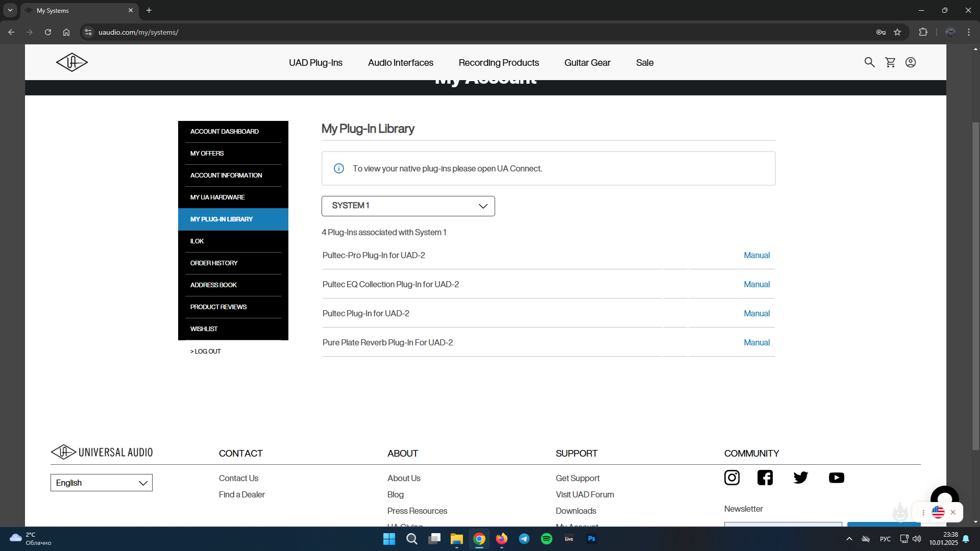Viewport: 980px width, 551px height.
Task: Open the YouTube community icon
Action: pos(836,478)
